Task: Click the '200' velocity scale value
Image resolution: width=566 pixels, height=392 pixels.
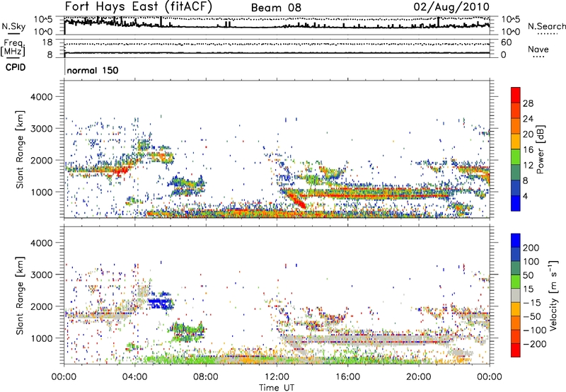Action: (x=531, y=248)
